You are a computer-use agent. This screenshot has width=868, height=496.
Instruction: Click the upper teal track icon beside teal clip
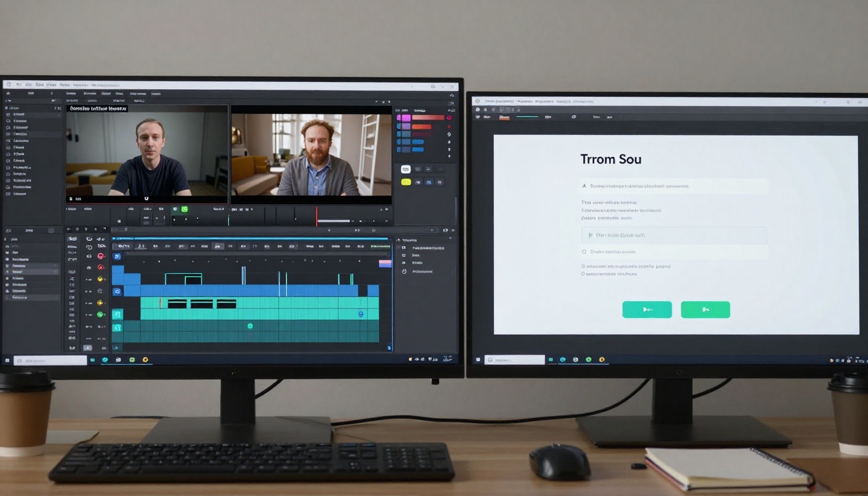pos(117,315)
